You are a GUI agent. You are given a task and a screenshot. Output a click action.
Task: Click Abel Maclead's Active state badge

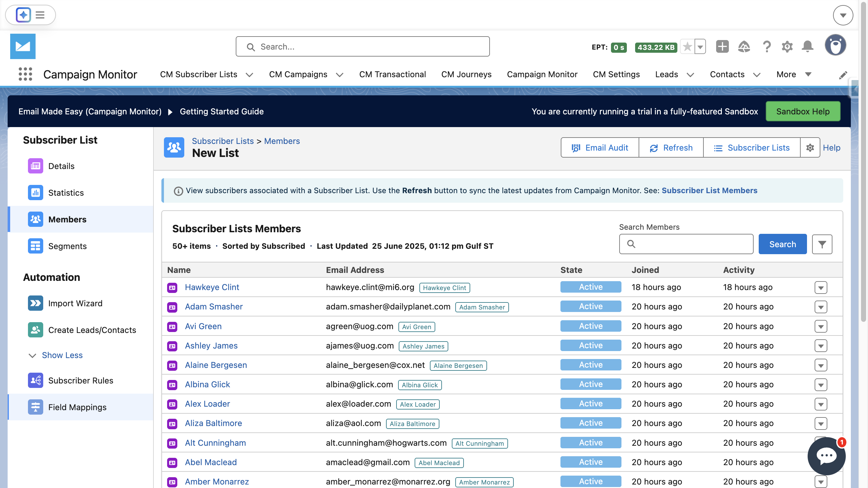590,462
